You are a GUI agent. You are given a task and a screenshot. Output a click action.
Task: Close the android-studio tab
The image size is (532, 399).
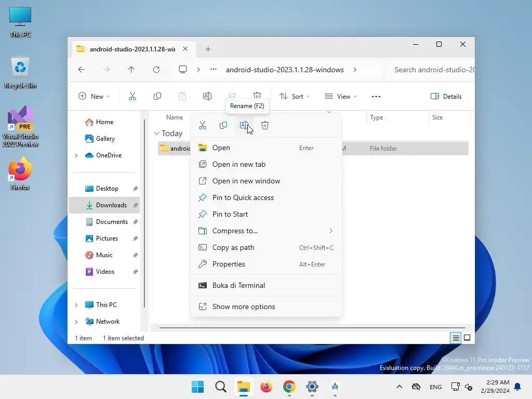[185, 49]
